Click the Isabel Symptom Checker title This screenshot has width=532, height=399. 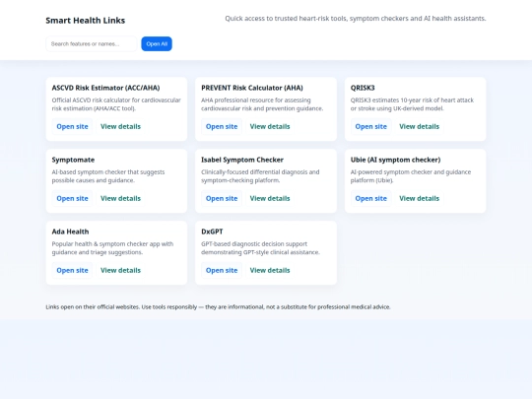tap(242, 160)
